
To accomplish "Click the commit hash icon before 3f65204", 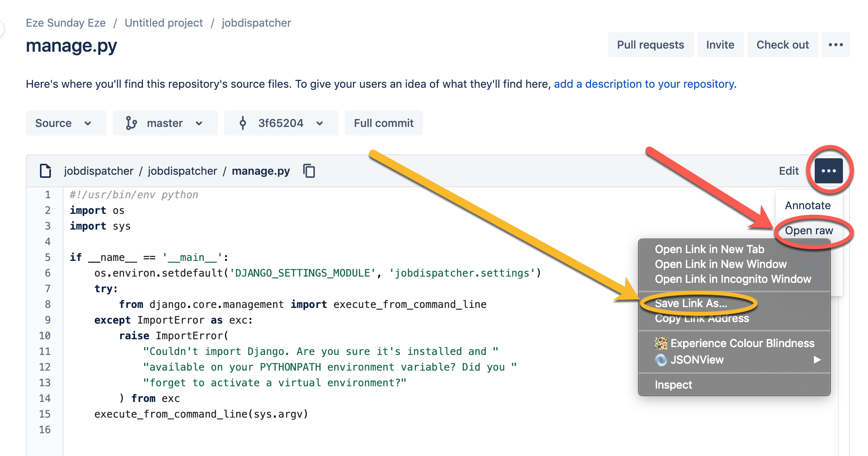I will click(x=243, y=123).
